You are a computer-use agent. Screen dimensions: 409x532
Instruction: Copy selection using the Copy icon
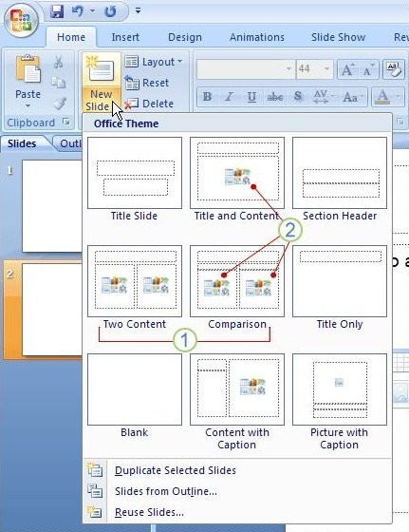(x=58, y=83)
